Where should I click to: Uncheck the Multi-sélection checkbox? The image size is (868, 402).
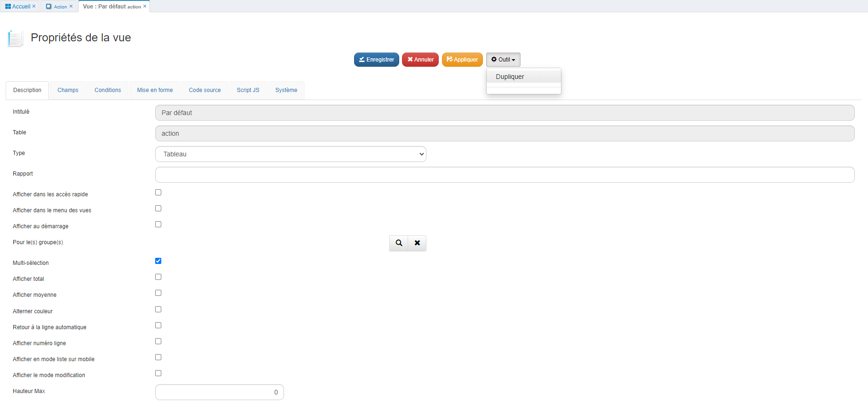coord(158,261)
